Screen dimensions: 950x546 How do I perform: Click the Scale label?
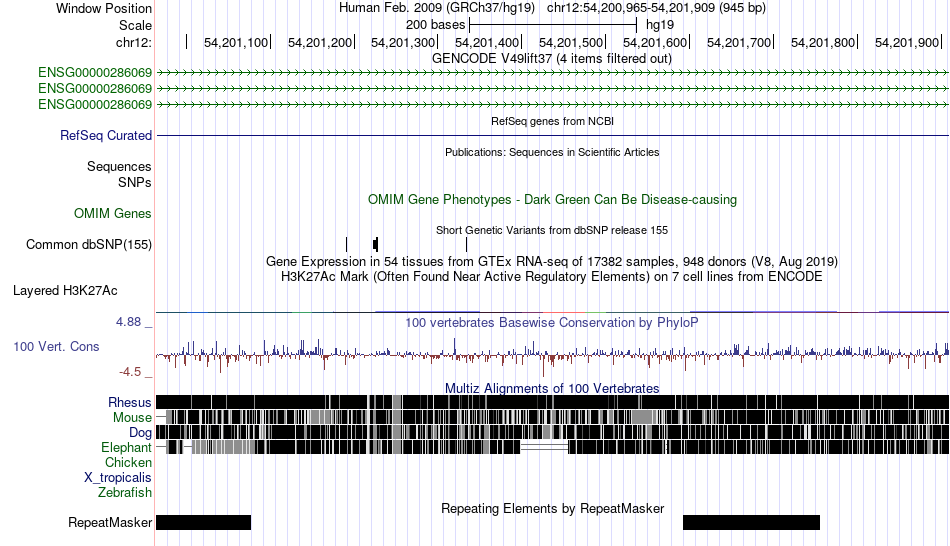(x=135, y=25)
